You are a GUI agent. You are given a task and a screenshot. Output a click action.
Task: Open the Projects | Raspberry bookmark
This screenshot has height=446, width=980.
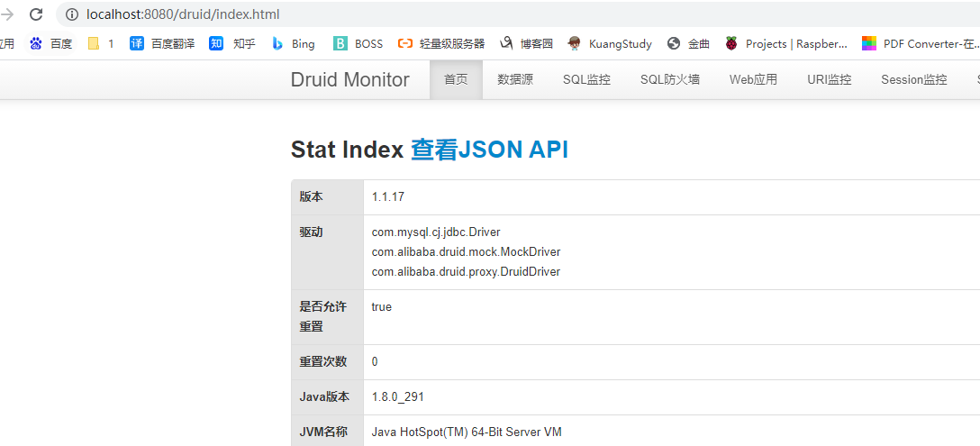[786, 44]
